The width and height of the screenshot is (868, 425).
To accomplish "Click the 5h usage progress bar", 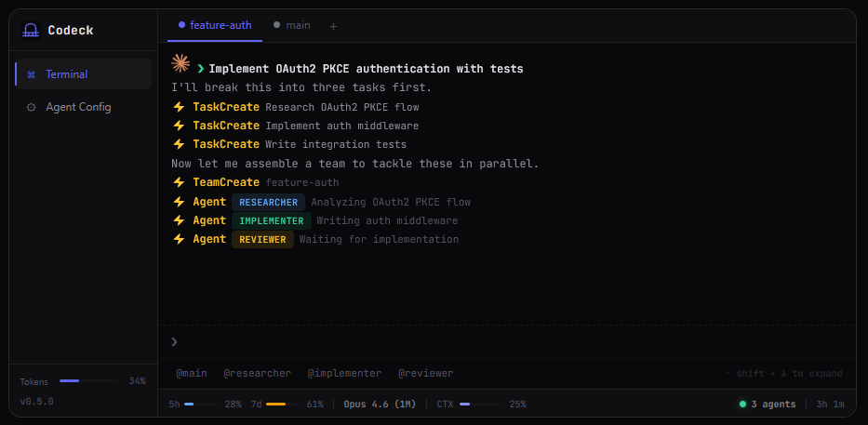I will (201, 404).
